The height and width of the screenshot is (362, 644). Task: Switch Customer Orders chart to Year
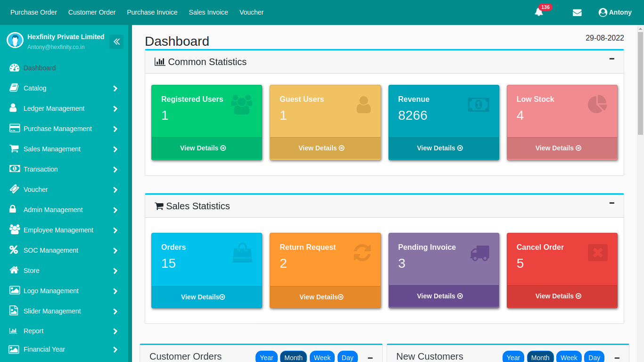(266, 357)
